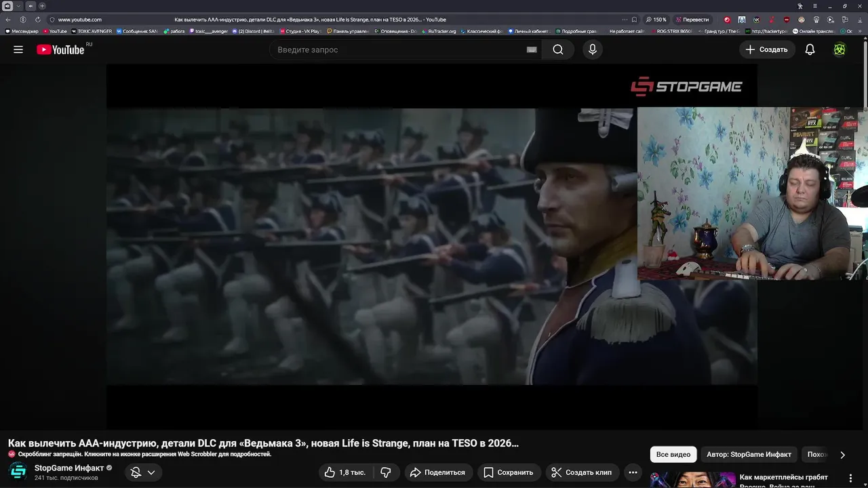Open the Создать menu
868x488 pixels.
(x=767, y=49)
